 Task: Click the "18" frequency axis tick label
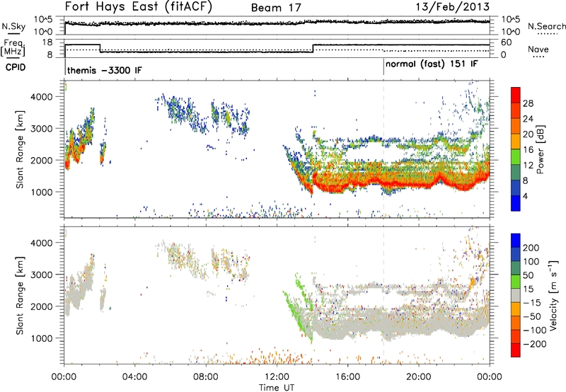(x=47, y=42)
